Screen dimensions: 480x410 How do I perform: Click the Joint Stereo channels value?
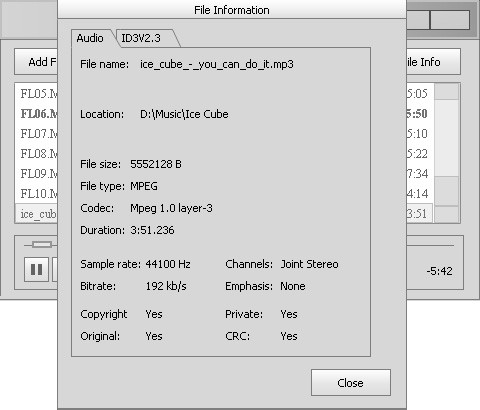[x=309, y=264]
